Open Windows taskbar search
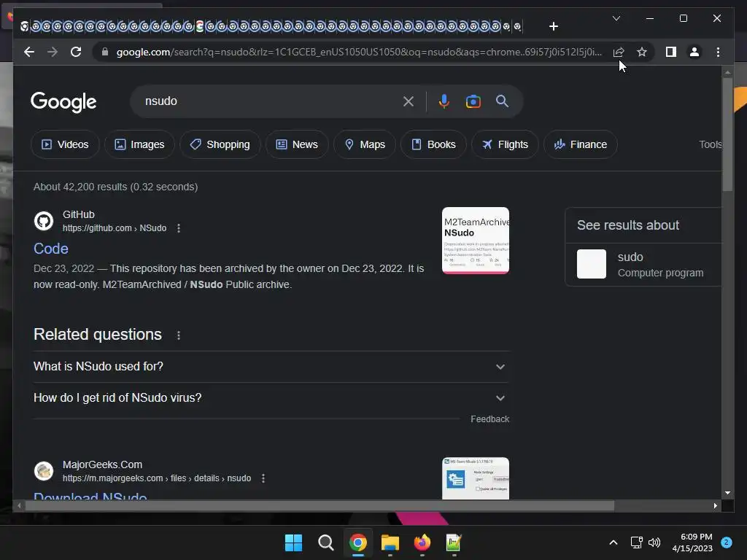Image resolution: width=747 pixels, height=560 pixels. [x=326, y=542]
